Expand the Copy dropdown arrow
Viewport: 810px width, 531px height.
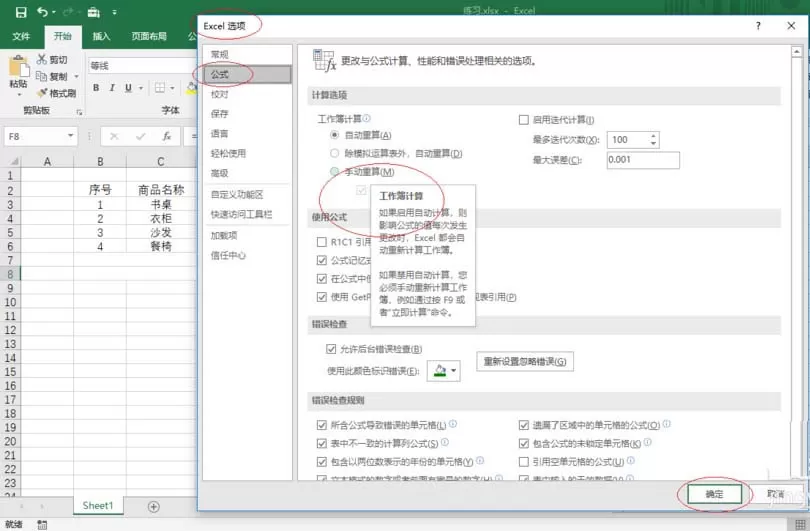coord(76,76)
